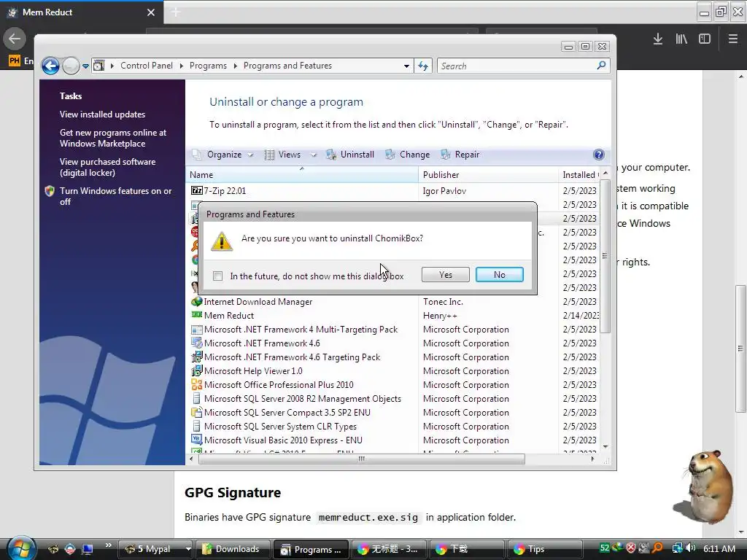Click the browser Back button
747x560 pixels.
coord(15,39)
